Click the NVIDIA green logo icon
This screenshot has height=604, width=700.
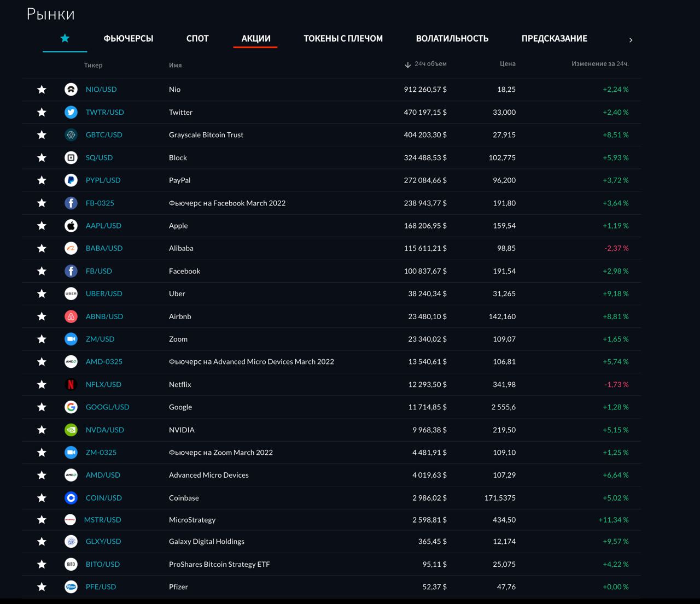71,430
